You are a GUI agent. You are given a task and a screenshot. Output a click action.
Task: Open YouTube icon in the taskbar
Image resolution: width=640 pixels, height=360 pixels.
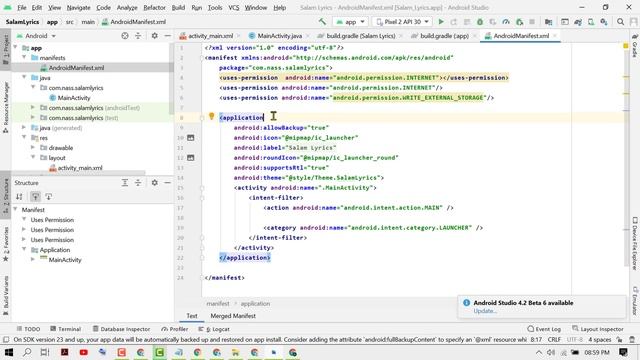tap(84, 352)
